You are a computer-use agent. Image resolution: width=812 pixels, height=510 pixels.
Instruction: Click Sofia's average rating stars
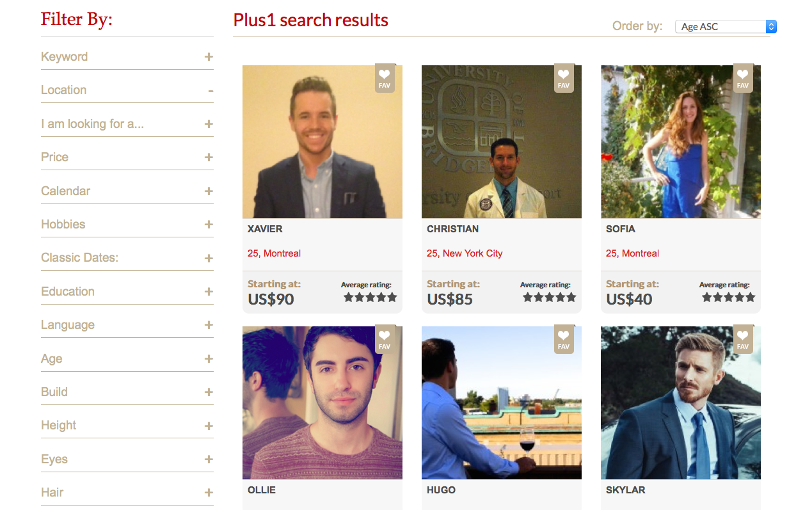pyautogui.click(x=728, y=298)
